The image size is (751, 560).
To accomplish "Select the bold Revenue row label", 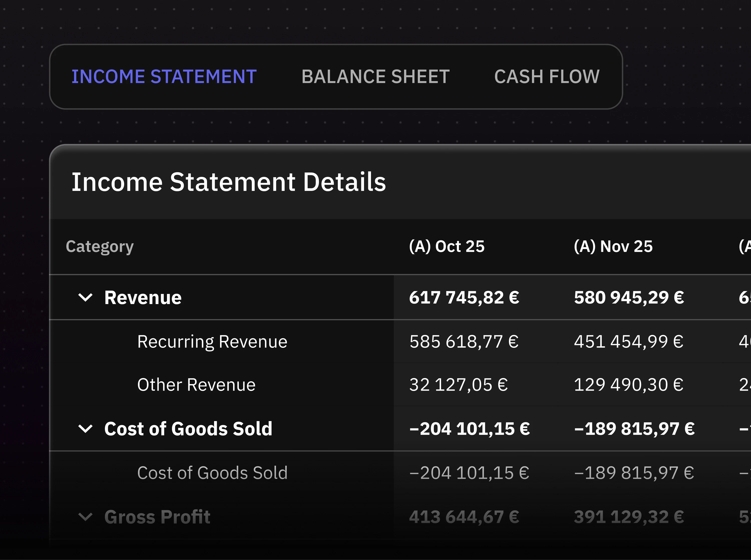I will pos(143,298).
